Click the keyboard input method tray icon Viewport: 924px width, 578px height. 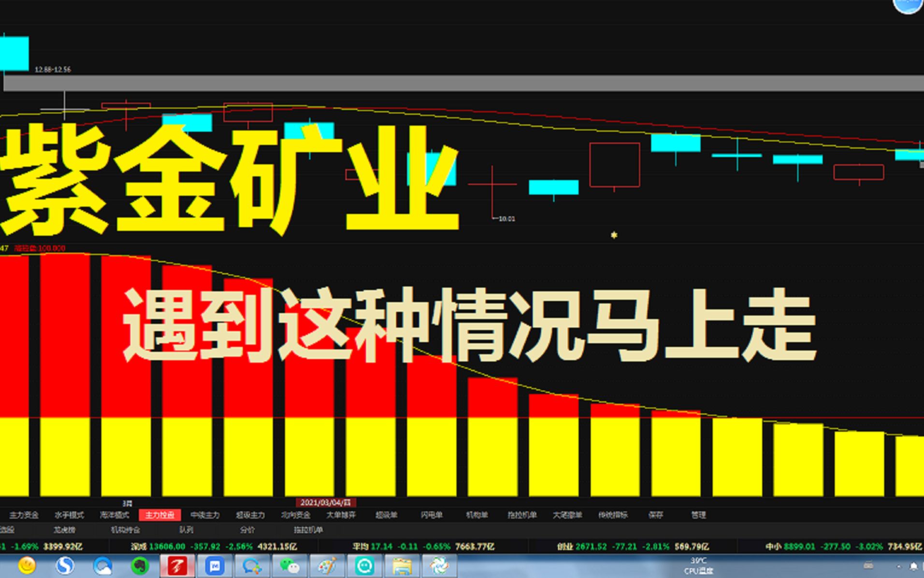(868, 565)
